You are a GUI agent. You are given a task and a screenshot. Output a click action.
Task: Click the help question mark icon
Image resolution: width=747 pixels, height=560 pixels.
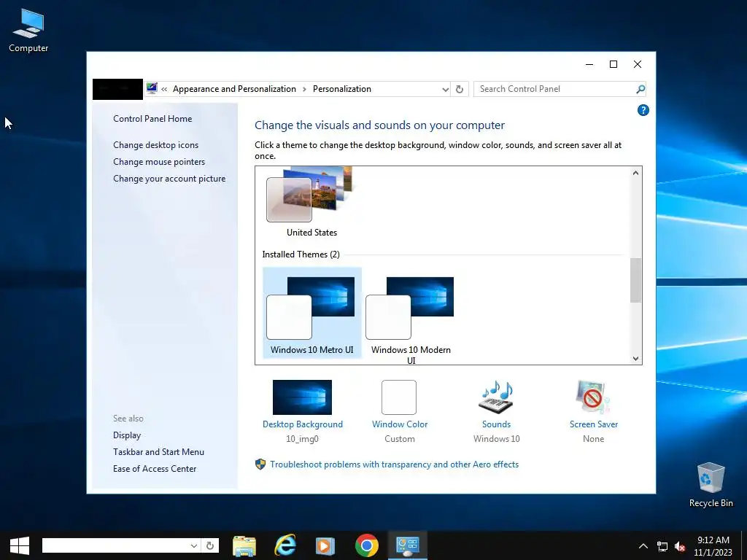coord(643,111)
